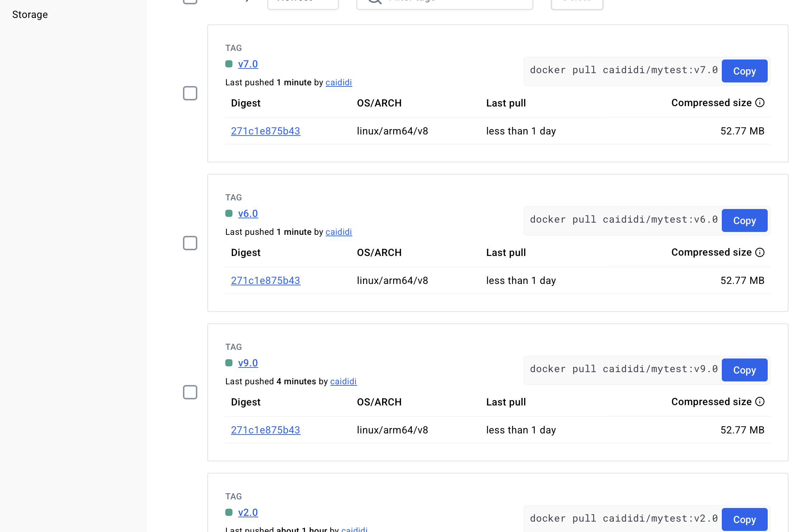Click the 52.77 MB size in the v7.0 card

coord(742,131)
